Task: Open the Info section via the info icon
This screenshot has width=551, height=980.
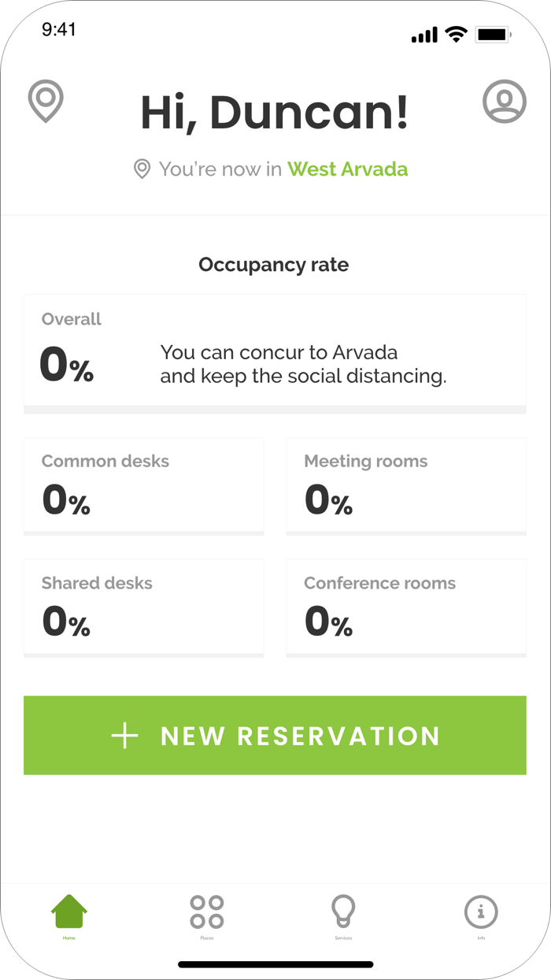Action: [x=482, y=911]
